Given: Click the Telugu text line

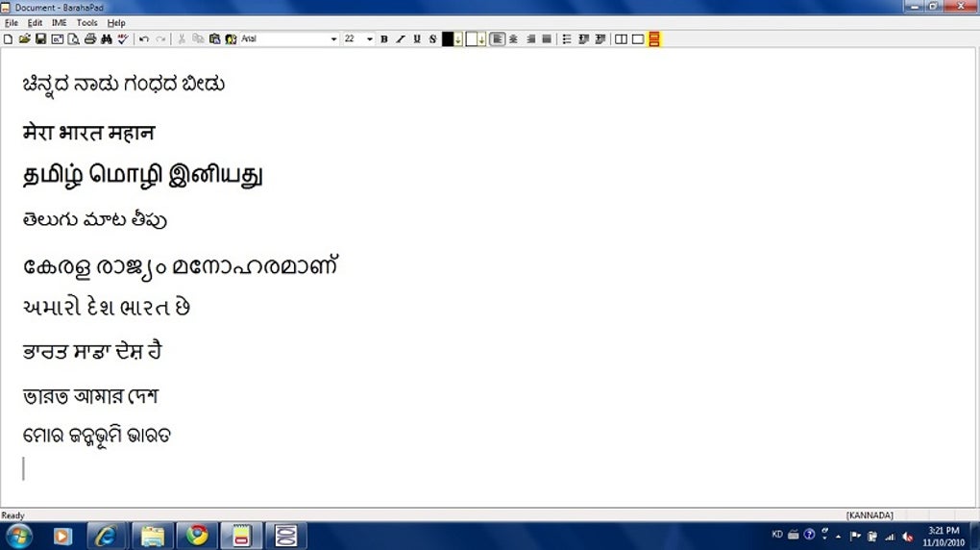Looking at the screenshot, I should coord(94,219).
